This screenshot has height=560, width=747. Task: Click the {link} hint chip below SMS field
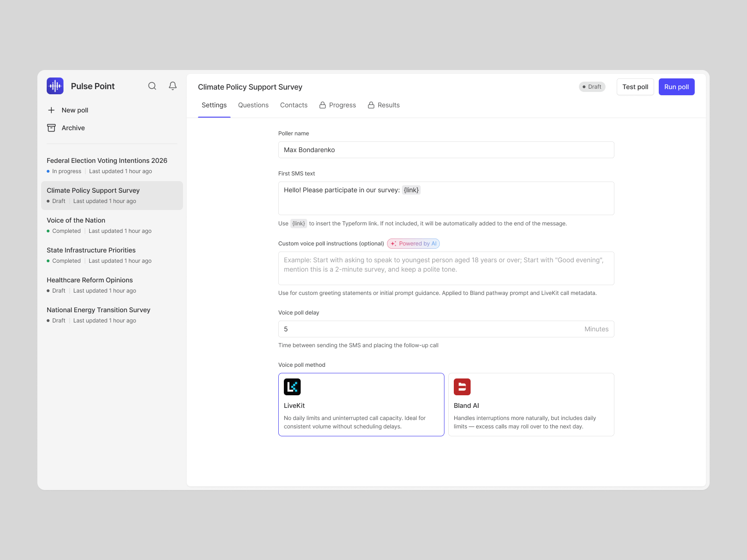click(299, 224)
